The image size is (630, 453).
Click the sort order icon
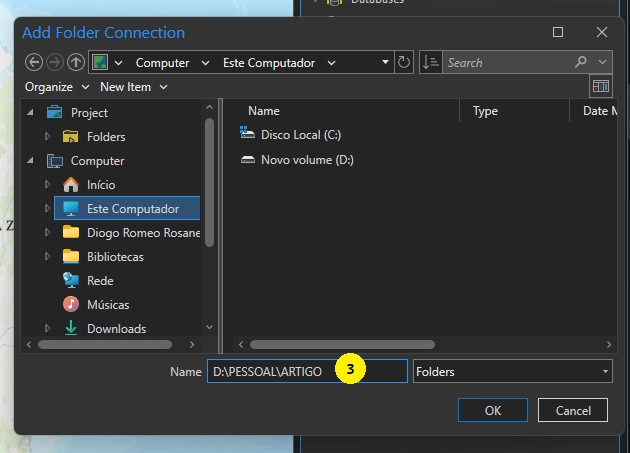pyautogui.click(x=430, y=62)
